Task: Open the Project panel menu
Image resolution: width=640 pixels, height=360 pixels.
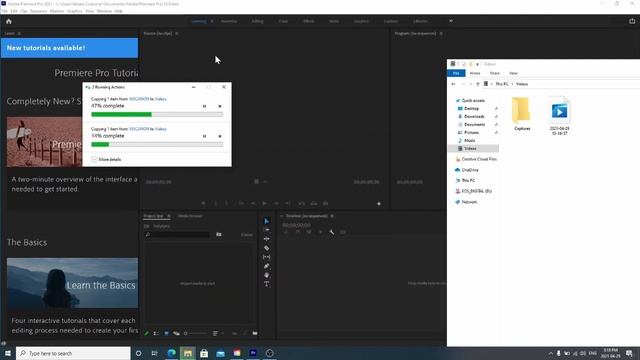Action: point(169,216)
